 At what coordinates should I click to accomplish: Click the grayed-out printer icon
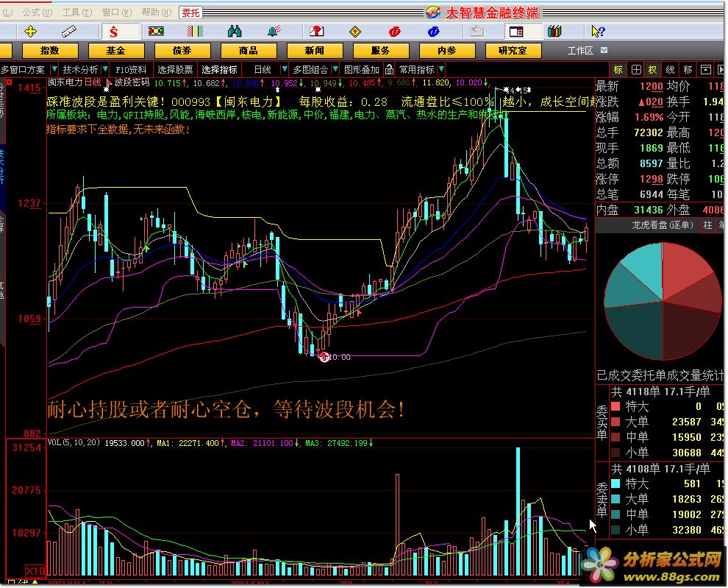point(477,32)
